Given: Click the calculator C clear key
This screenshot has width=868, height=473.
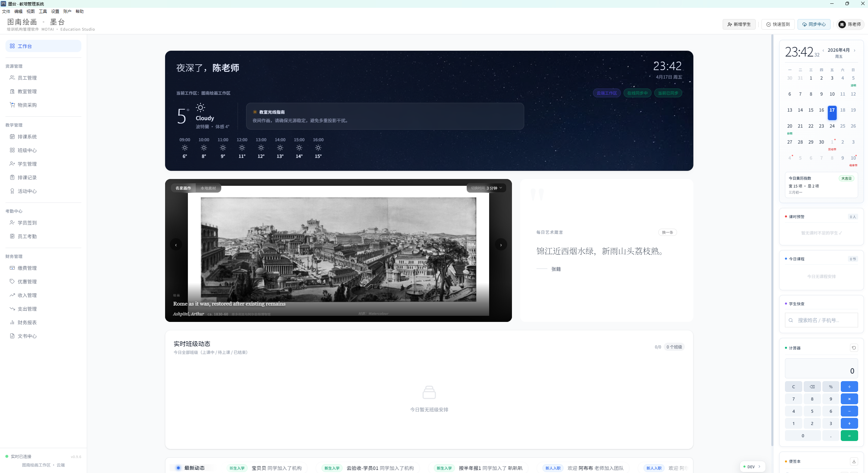Looking at the screenshot, I should [793, 387].
